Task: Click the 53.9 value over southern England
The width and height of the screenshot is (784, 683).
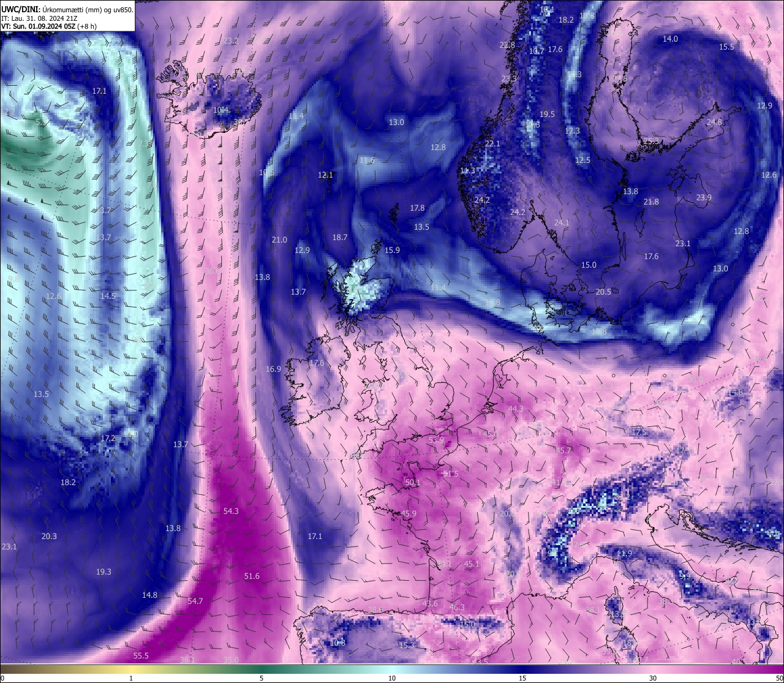Action: 436,440
